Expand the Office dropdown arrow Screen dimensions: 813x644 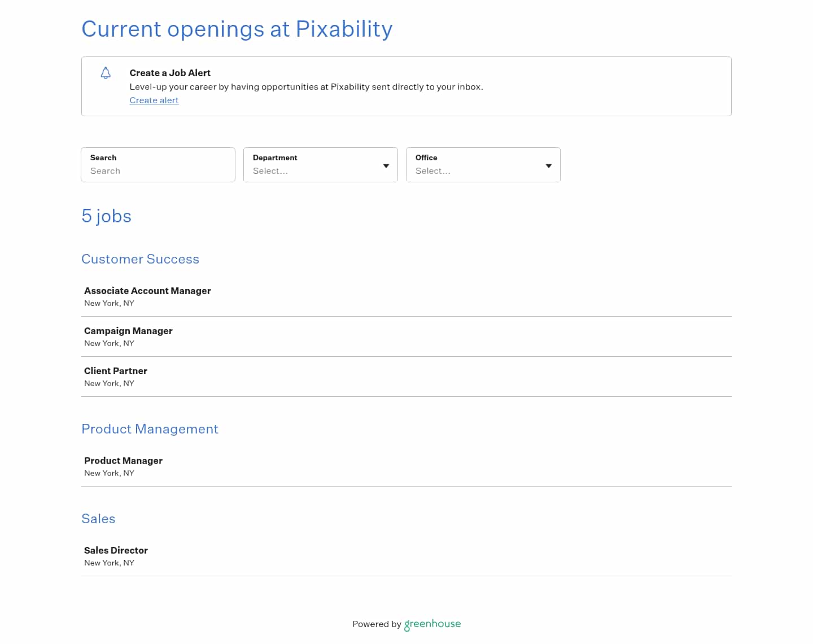(549, 166)
